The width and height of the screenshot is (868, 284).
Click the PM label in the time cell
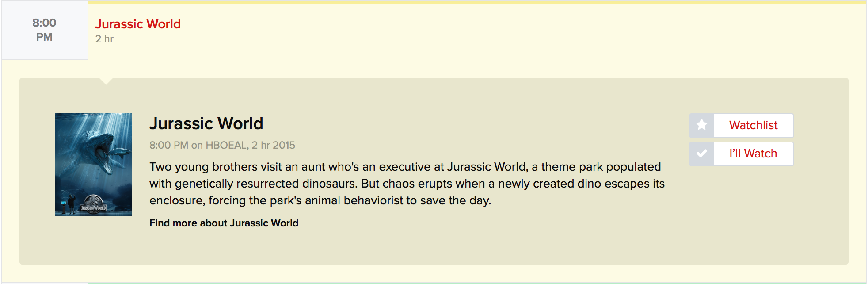pos(44,37)
